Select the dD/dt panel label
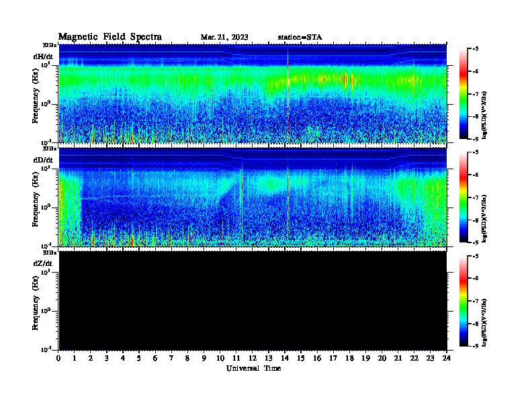Screen dimensions: 532x411 pos(43,160)
